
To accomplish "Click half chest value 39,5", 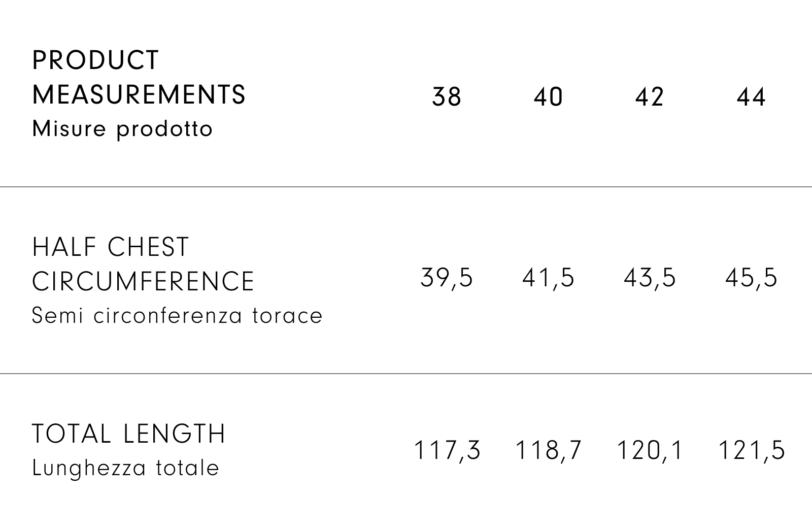I will pyautogui.click(x=447, y=278).
